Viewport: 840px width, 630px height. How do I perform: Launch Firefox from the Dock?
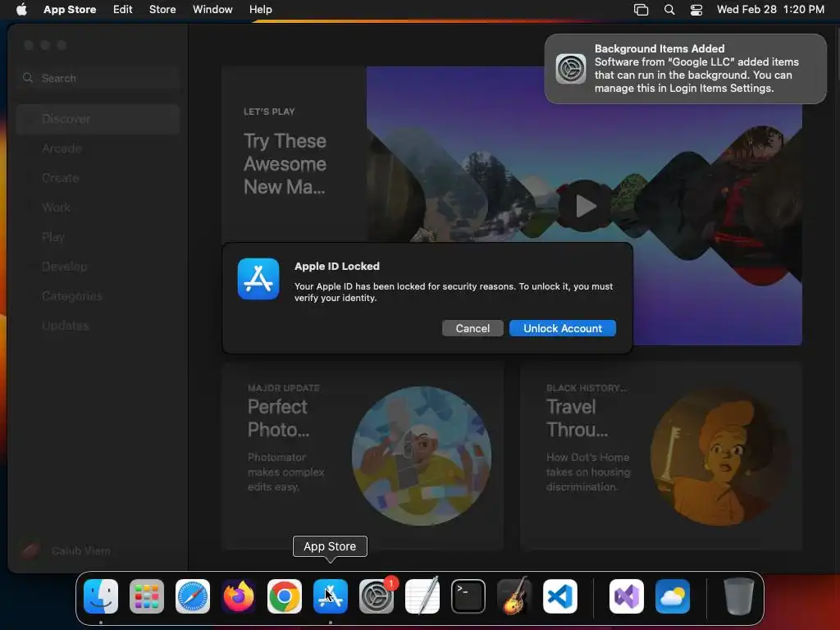tap(239, 596)
